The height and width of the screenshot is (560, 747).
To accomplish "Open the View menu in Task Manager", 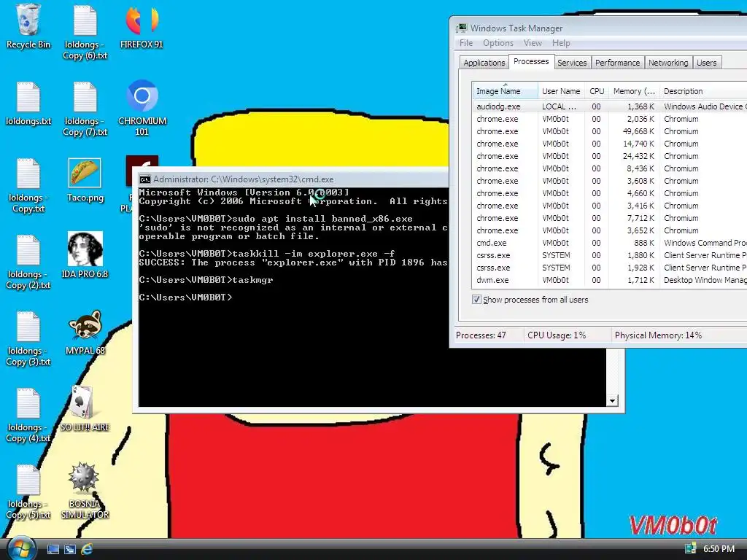I will [x=533, y=43].
